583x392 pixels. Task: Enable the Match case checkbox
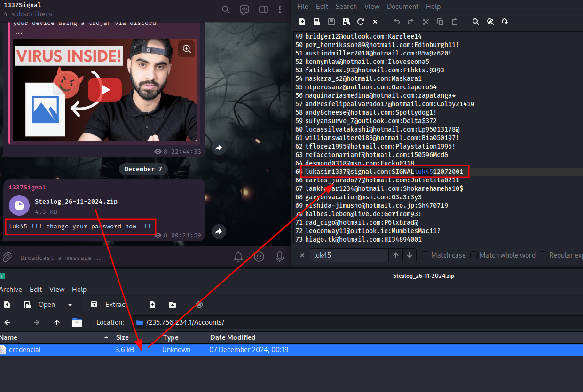pyautogui.click(x=425, y=255)
